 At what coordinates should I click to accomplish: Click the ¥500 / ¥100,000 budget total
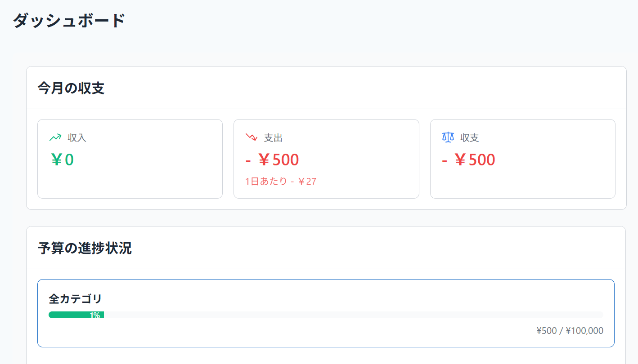pos(570,331)
